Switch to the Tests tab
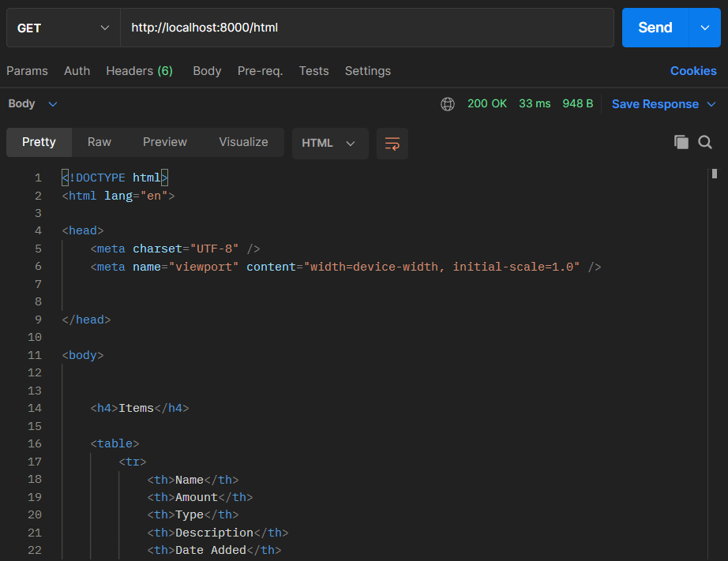728x561 pixels. 313,71
